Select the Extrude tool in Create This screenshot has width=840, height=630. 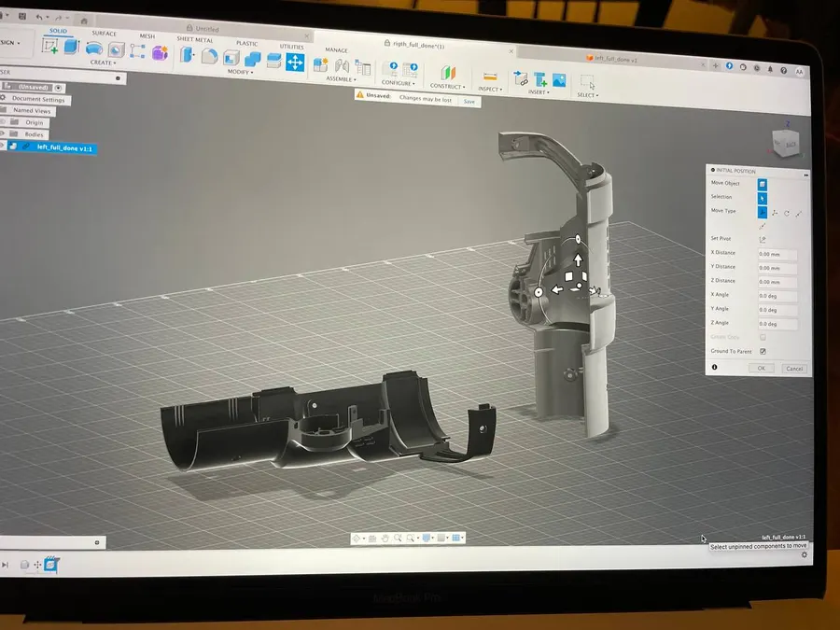[x=71, y=47]
